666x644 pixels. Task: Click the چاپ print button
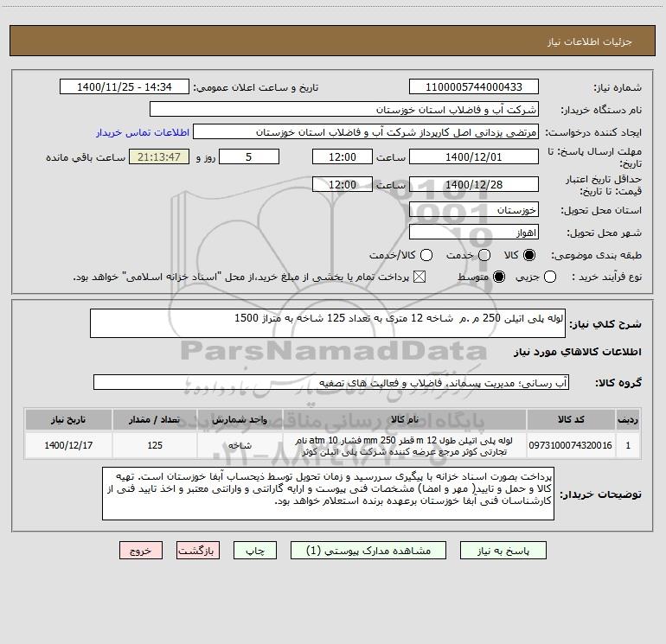point(255,551)
